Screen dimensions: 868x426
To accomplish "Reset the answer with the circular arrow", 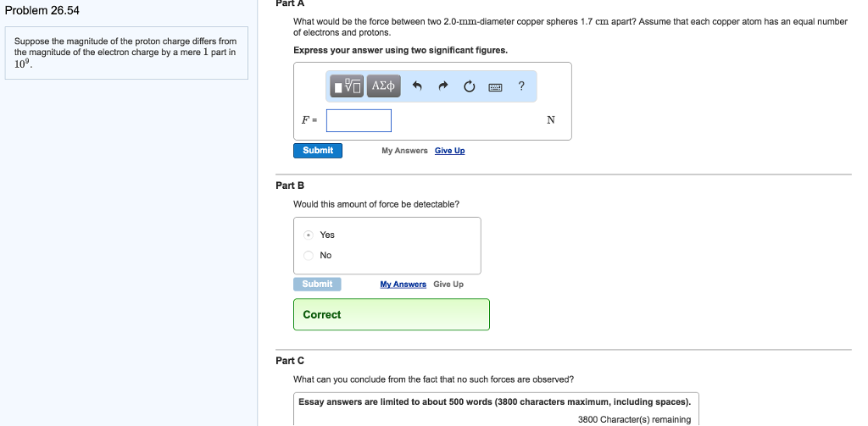I will click(x=469, y=86).
